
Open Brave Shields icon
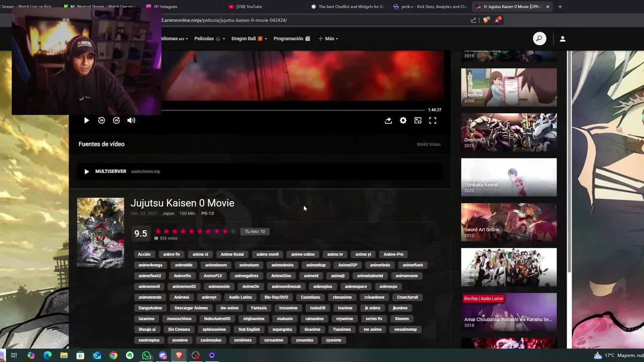[486, 20]
